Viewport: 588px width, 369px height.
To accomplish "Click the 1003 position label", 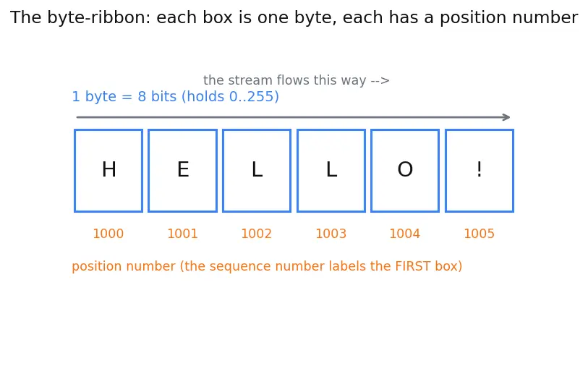I will coord(331,234).
